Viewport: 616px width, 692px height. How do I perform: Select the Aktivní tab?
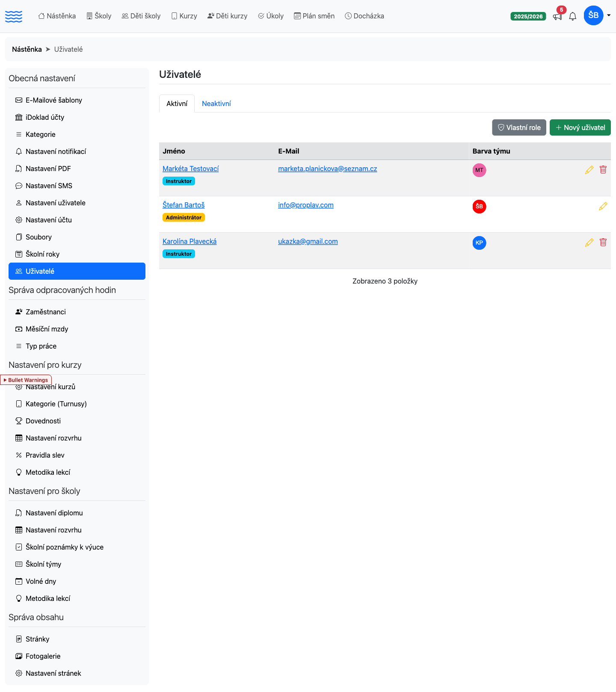pos(177,104)
